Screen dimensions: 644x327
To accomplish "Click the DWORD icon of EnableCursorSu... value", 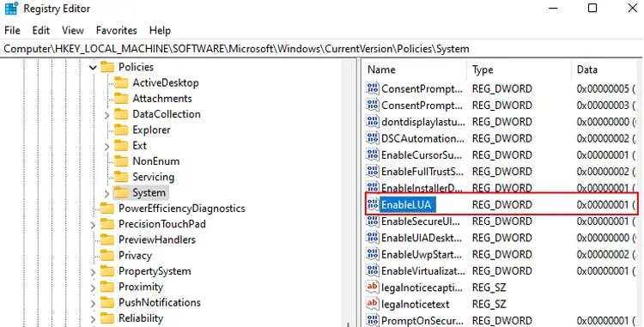I will coord(373,154).
